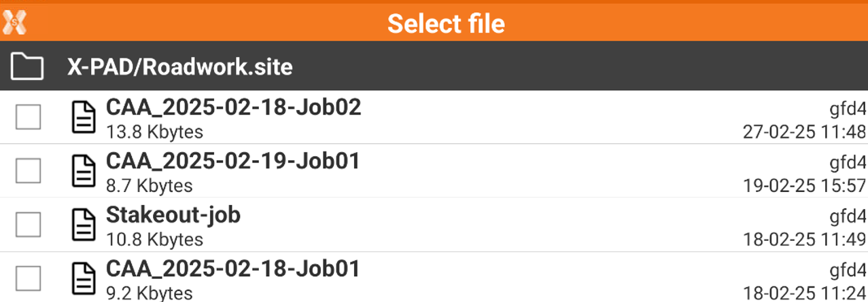Click the Stakeout-job document icon
Screen dimensions: 868x302
click(84, 225)
